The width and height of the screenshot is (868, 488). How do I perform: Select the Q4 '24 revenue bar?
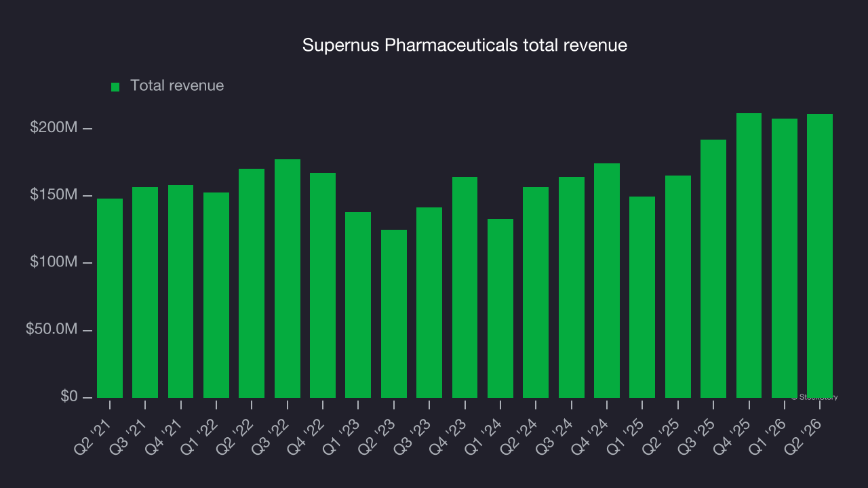pyautogui.click(x=607, y=281)
